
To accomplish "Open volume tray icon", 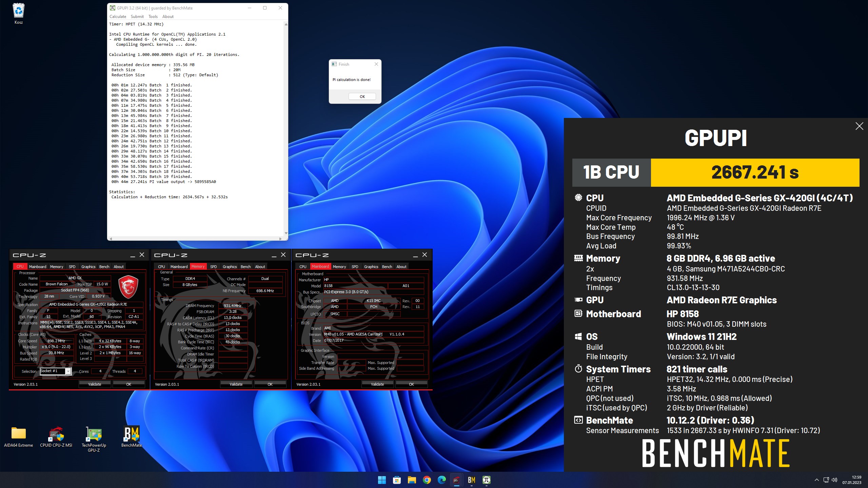I will pos(834,480).
